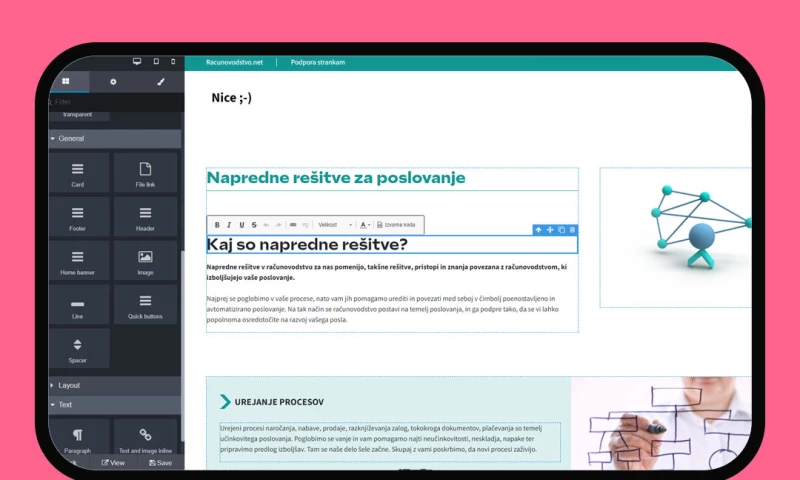The width and height of the screenshot is (800, 480).
Task: Collapse the General section
Action: [70, 139]
